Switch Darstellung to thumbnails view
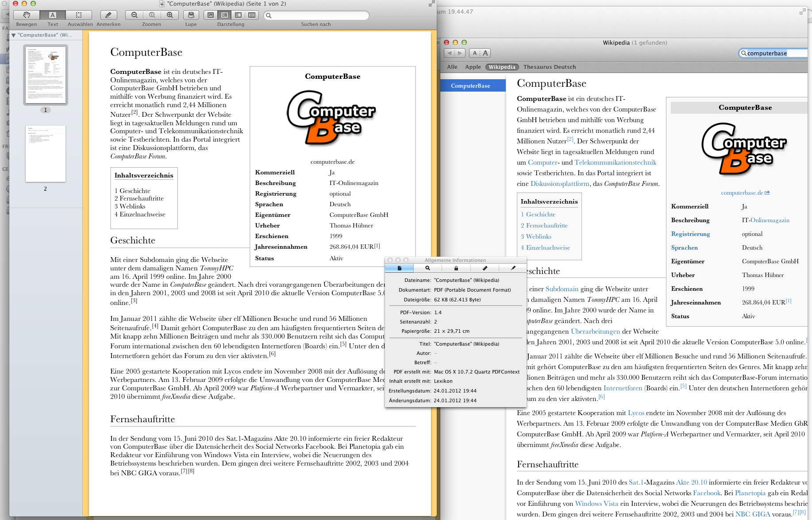 pos(224,15)
